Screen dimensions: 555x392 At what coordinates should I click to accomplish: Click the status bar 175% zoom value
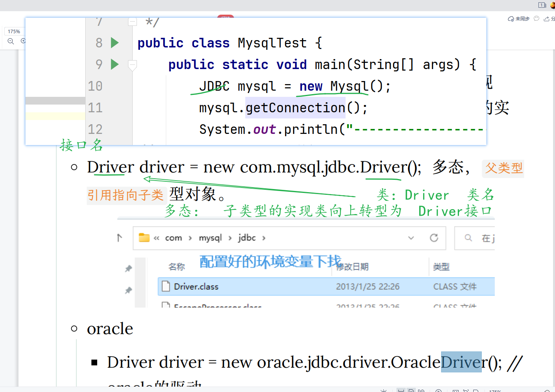pyautogui.click(x=495, y=390)
